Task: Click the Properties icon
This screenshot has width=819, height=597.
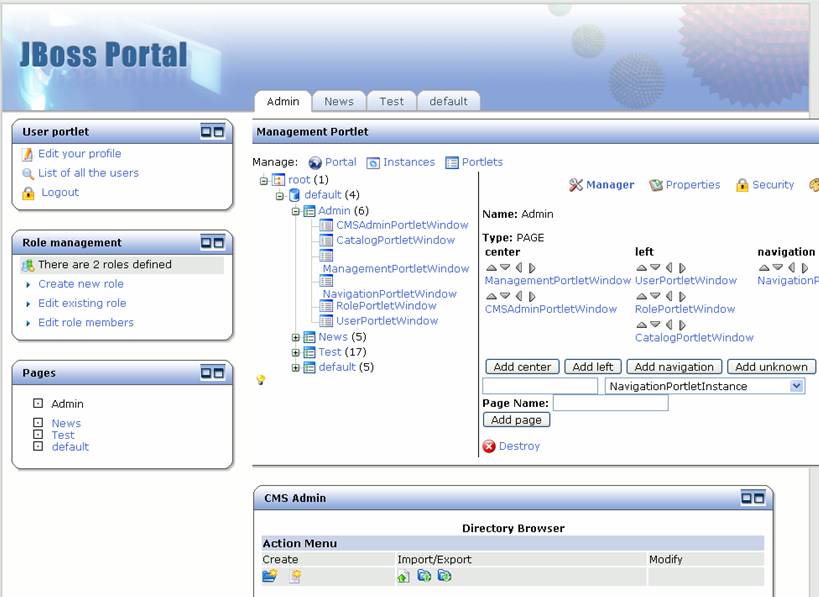Action: tap(656, 185)
